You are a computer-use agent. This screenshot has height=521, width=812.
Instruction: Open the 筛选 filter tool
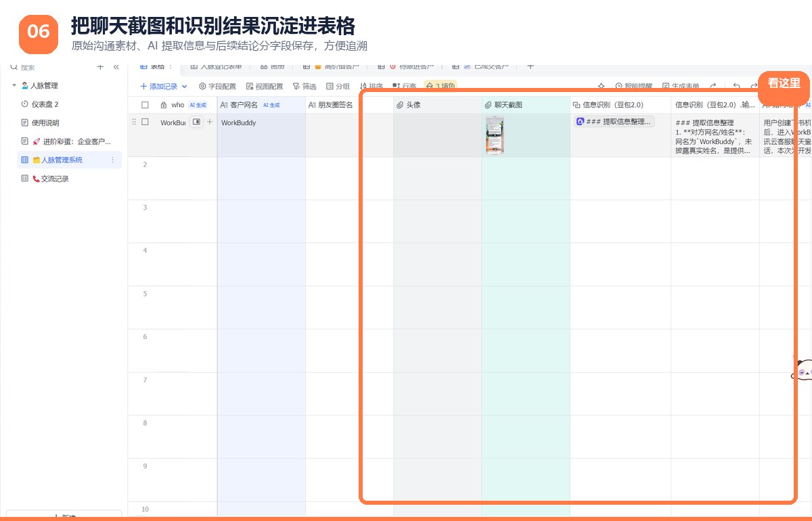click(304, 87)
